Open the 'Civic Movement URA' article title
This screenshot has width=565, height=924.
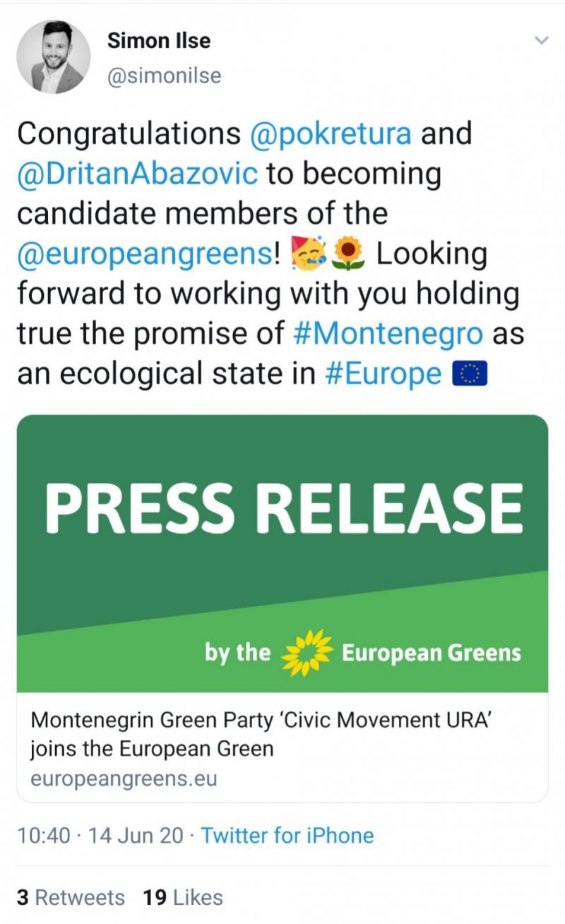(x=249, y=734)
